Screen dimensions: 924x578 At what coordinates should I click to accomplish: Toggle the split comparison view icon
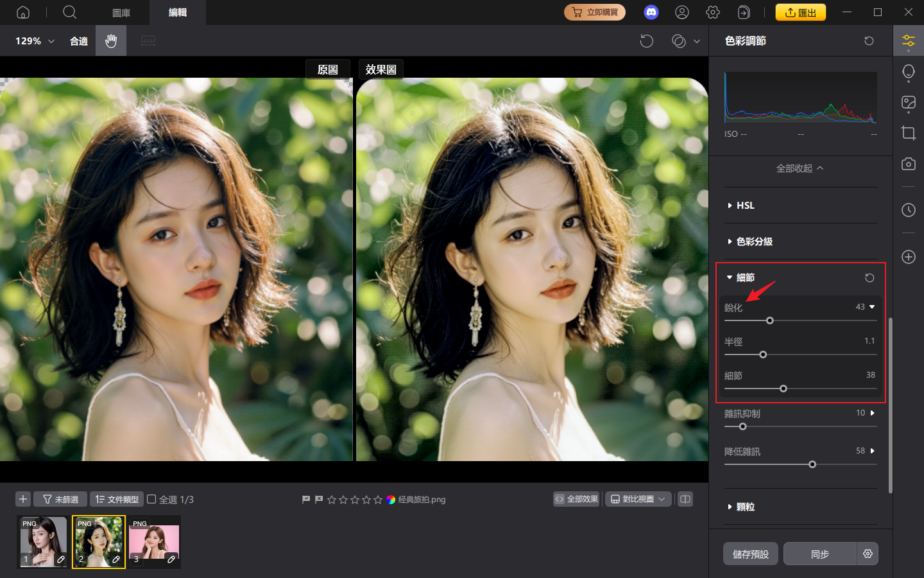(x=685, y=499)
